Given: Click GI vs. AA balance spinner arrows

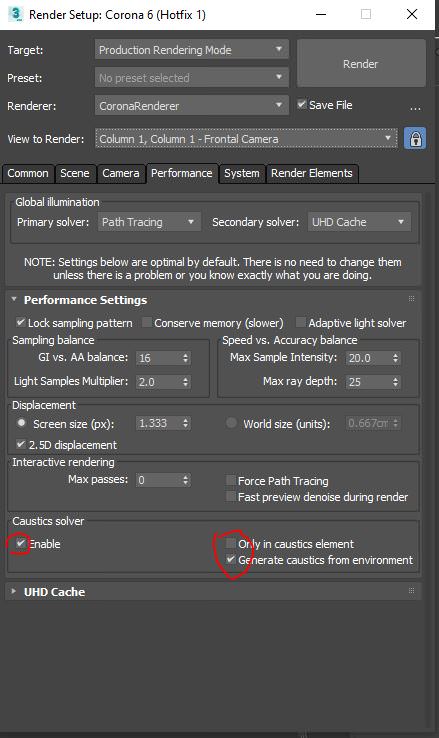Looking at the screenshot, I should [186, 358].
